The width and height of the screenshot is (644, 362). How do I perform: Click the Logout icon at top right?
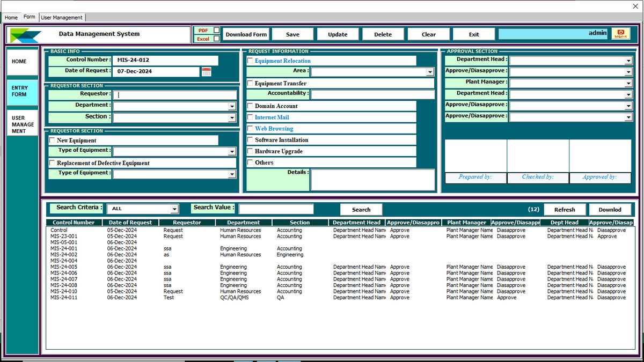621,33
